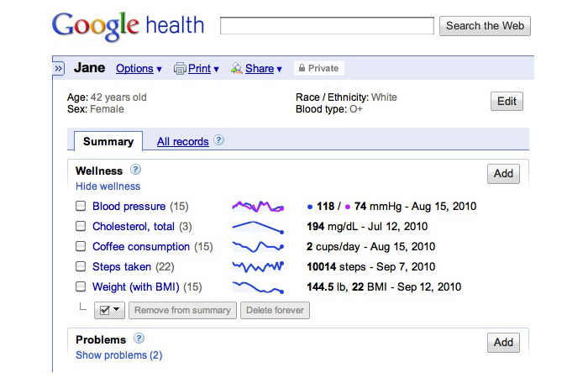Click the help icon beside All records
Screen dimensions: 588x378
coord(218,141)
